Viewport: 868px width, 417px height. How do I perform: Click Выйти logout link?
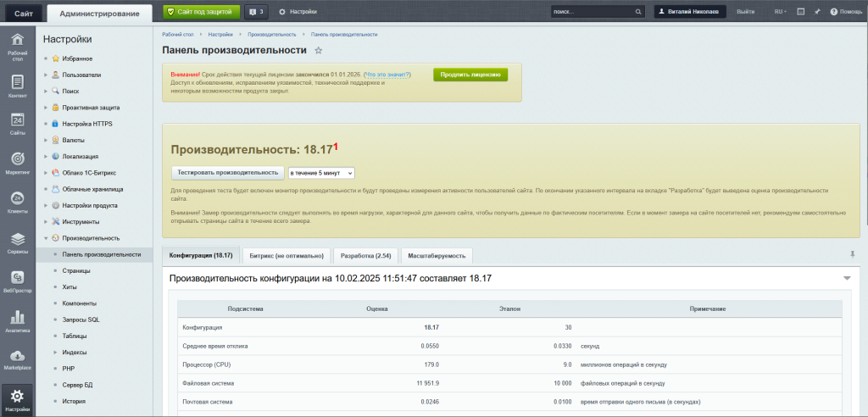745,12
